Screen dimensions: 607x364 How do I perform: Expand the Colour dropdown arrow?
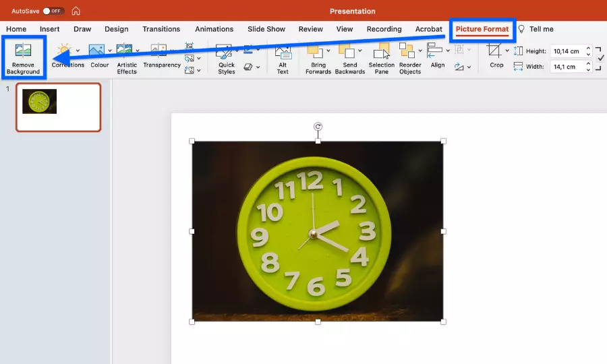[x=110, y=51]
